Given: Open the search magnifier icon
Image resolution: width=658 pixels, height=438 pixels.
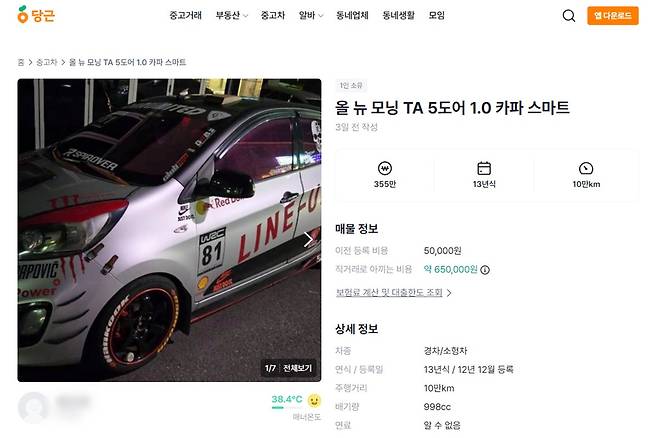Looking at the screenshot, I should tap(569, 16).
